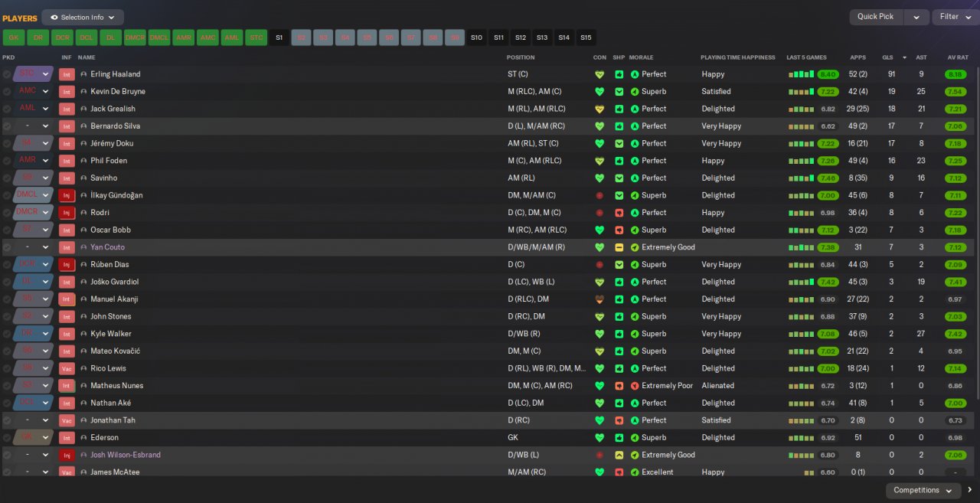Tick the picked circle for Rodri

[x=7, y=213]
